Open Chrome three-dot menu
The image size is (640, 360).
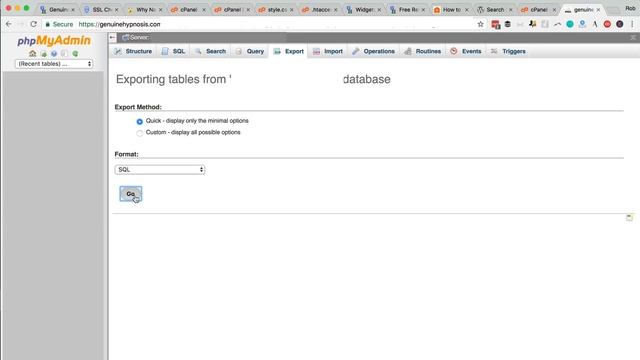(x=632, y=24)
